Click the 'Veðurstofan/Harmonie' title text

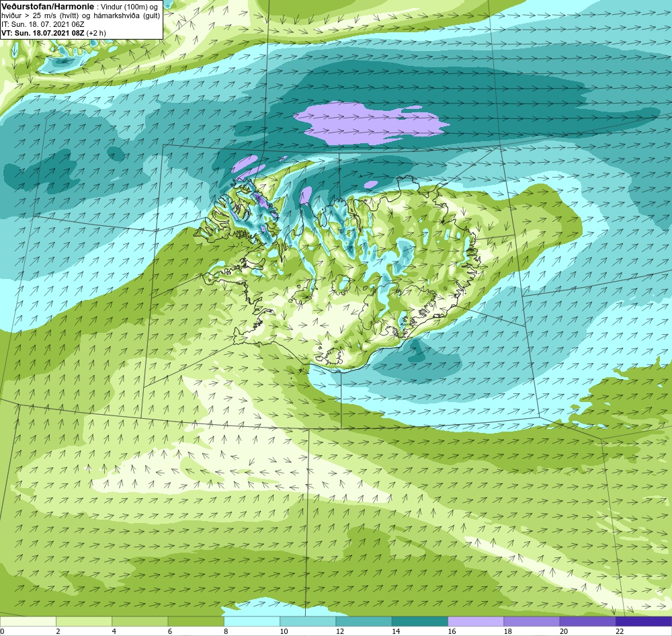(x=47, y=7)
